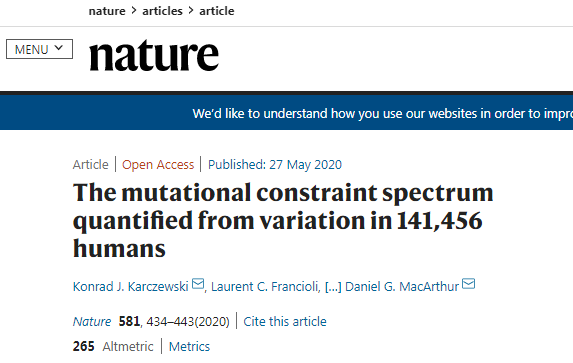
Task: Go to articles in the breadcrumb
Action: 162,11
